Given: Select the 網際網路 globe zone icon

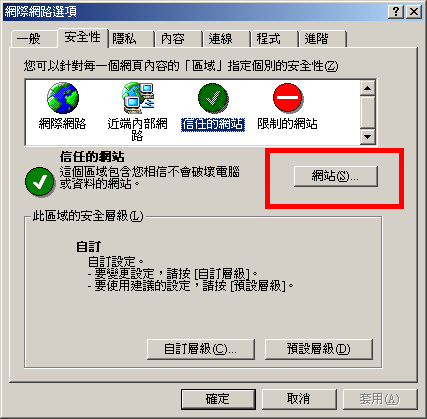Looking at the screenshot, I should coord(63,98).
